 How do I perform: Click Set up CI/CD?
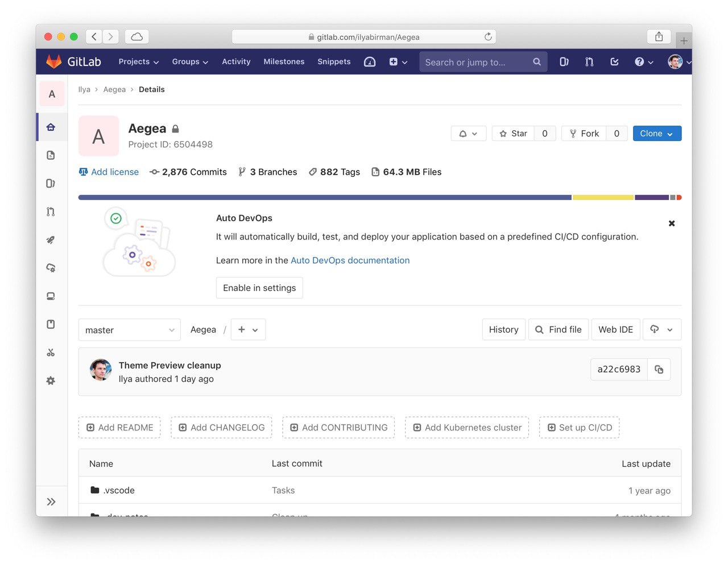[579, 428]
